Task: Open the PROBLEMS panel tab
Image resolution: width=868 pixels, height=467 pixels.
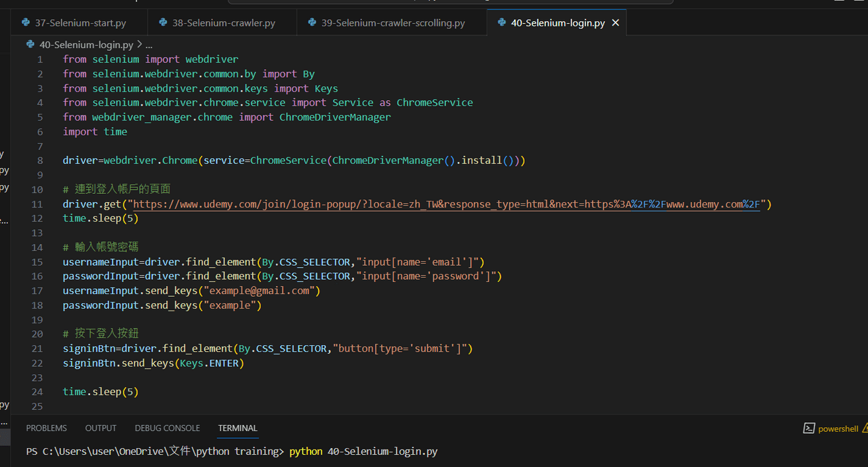Action: (x=46, y=428)
